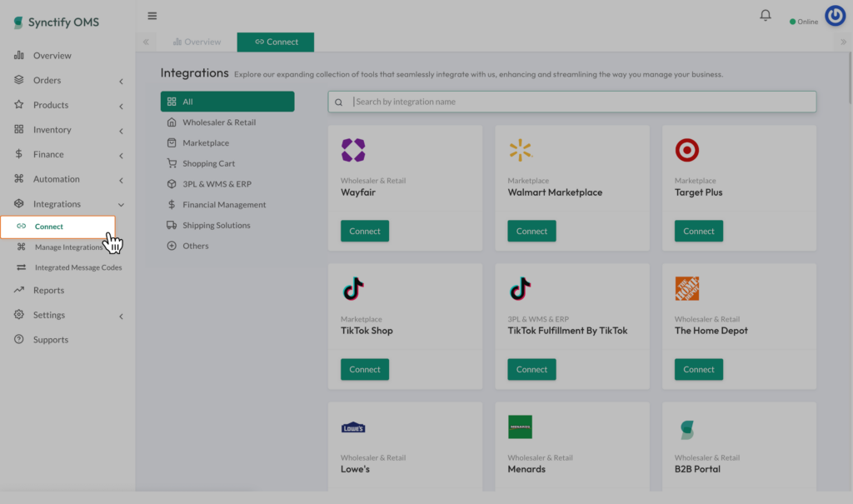
Task: Expand the Products submenu chevron
Action: [121, 106]
